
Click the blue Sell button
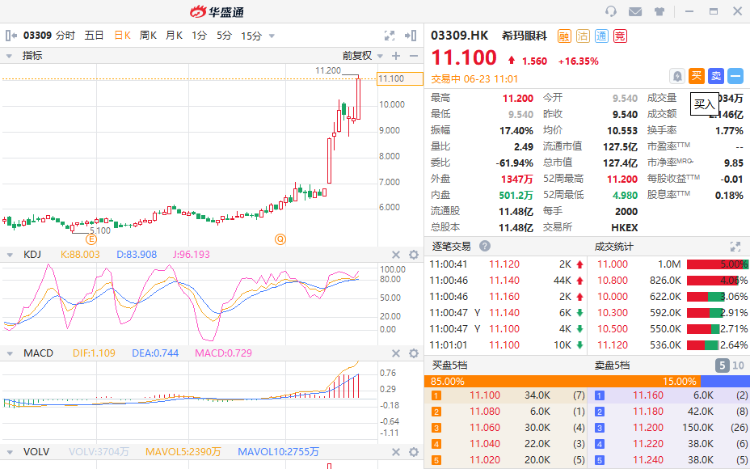point(716,76)
